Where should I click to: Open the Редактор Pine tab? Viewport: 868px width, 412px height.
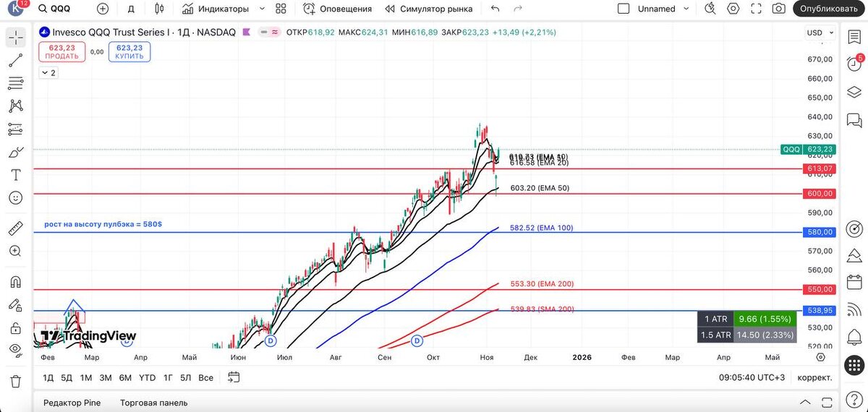72,403
